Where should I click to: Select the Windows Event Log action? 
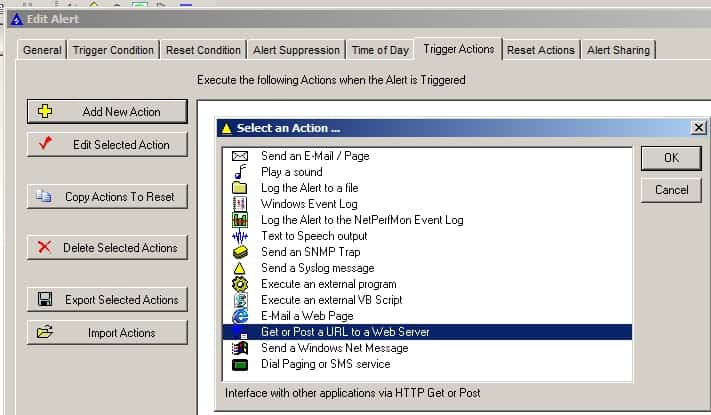427,204
